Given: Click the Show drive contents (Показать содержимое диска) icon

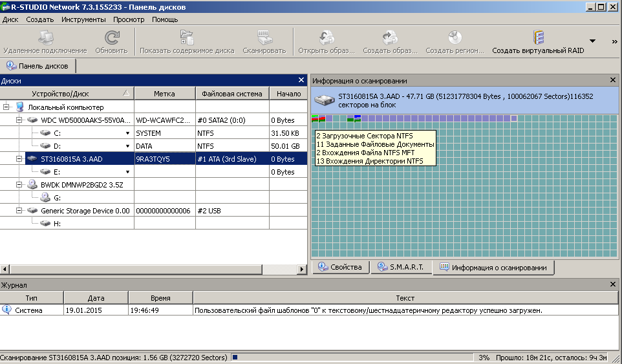Looking at the screenshot, I should click(x=187, y=37).
